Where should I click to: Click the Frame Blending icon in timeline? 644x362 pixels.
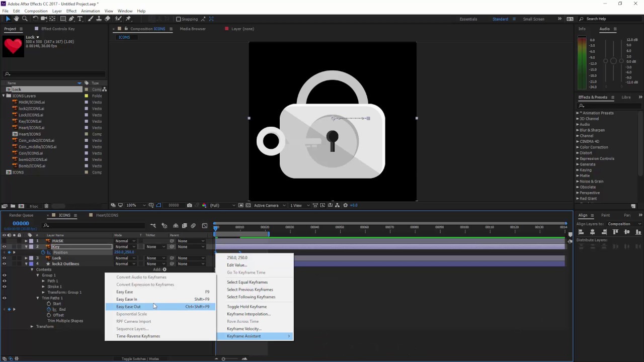coord(184,226)
